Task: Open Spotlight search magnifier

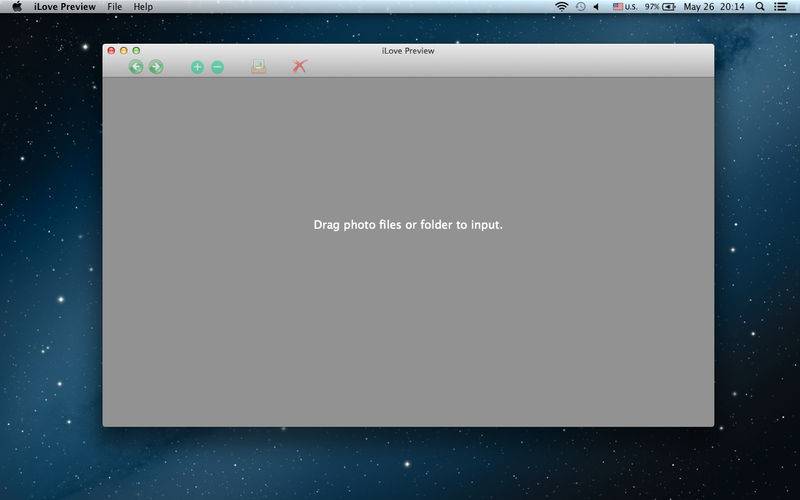Action: (760, 7)
